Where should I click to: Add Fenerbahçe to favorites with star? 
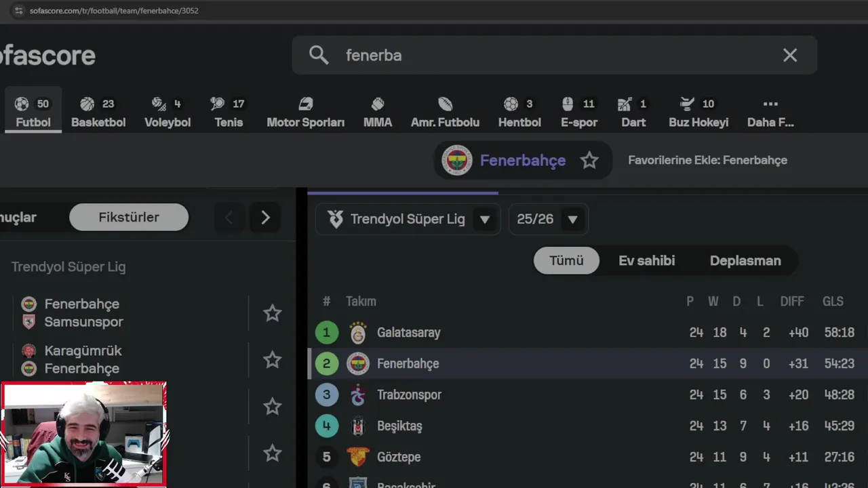589,161
